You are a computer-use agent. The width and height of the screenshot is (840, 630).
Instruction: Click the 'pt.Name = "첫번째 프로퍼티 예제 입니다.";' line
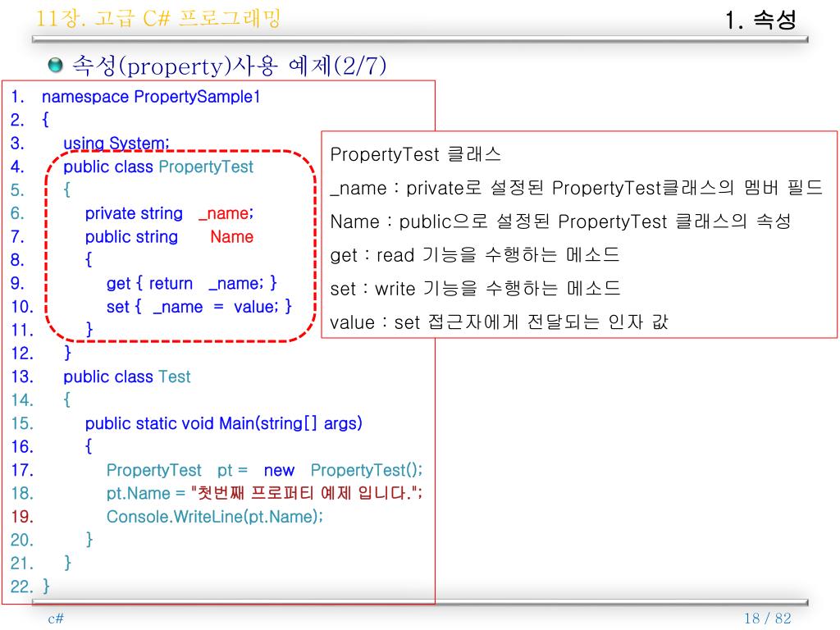tap(264, 493)
